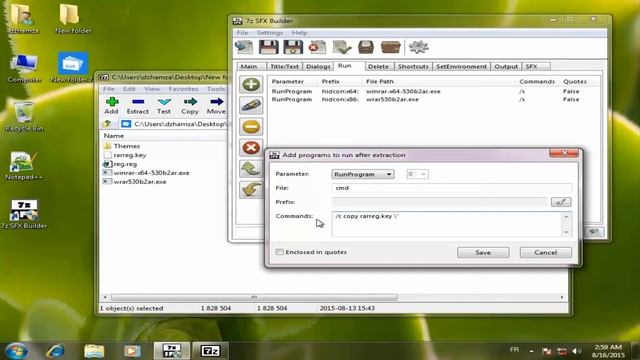Toggle the Enclosed in quotes checkbox
Viewport: 640px width, 360px height.
coord(280,252)
